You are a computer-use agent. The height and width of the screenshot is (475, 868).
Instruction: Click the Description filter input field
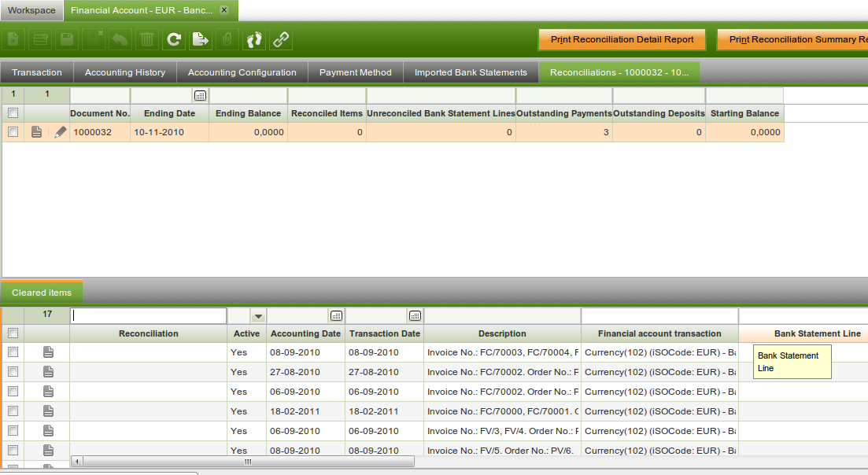[x=502, y=315]
